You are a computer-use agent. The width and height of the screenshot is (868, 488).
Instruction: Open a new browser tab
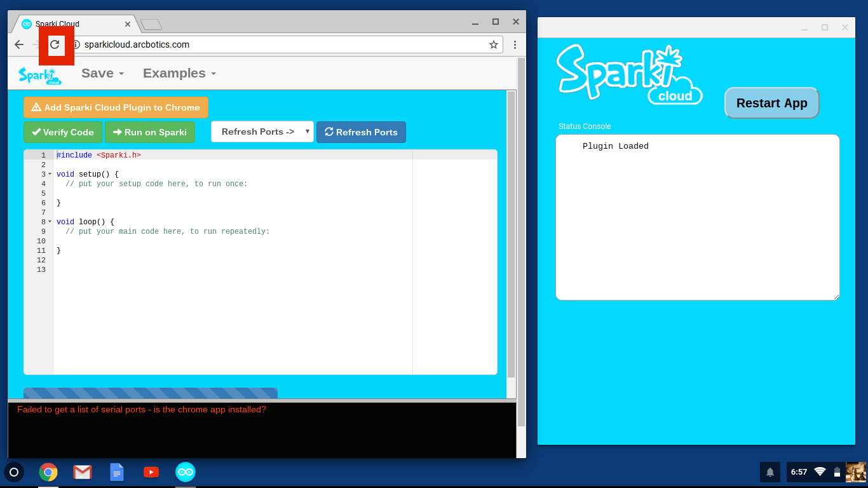click(151, 24)
